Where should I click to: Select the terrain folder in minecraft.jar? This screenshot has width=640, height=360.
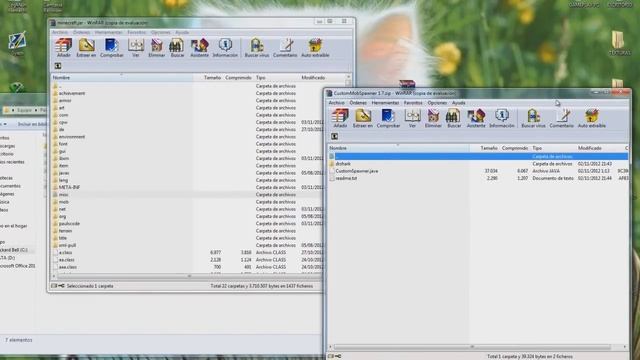(65, 231)
